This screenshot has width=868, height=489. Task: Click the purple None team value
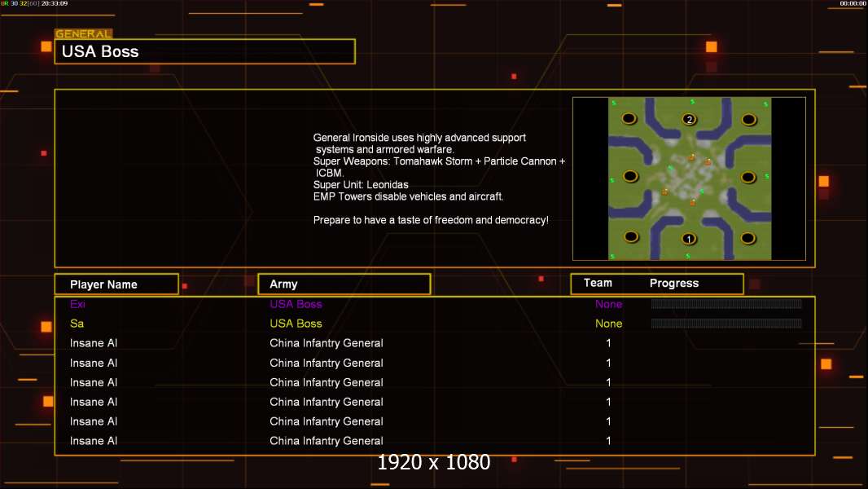[608, 304]
